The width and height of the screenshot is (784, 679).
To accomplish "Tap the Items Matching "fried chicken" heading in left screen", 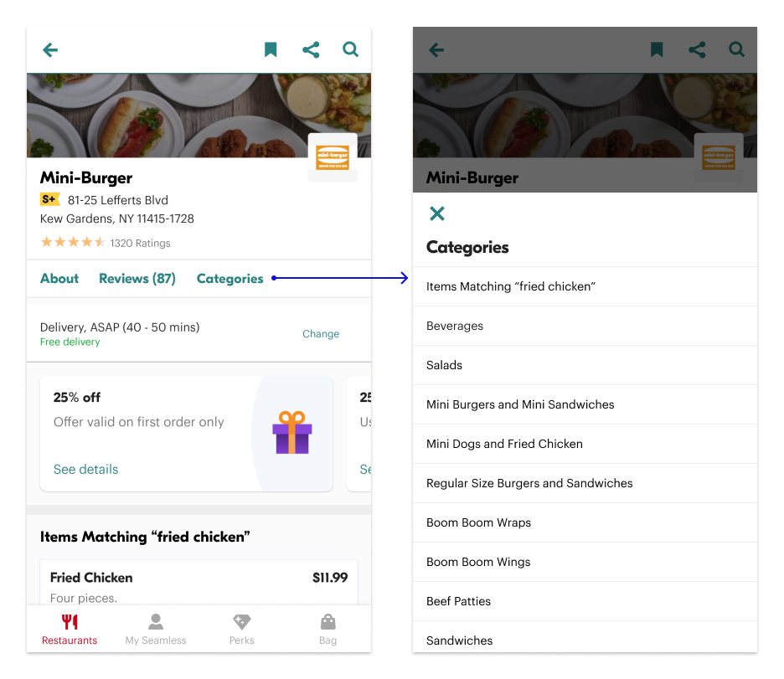I will click(x=145, y=537).
